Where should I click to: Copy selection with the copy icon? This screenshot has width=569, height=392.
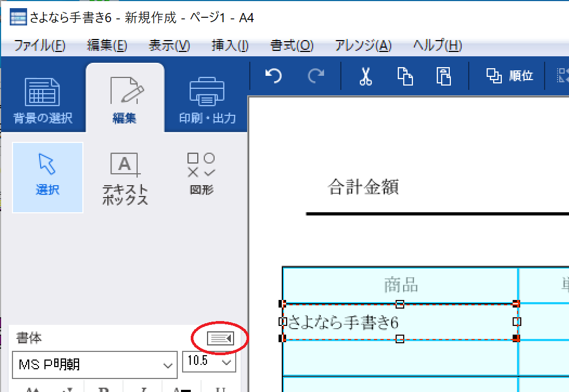[405, 76]
